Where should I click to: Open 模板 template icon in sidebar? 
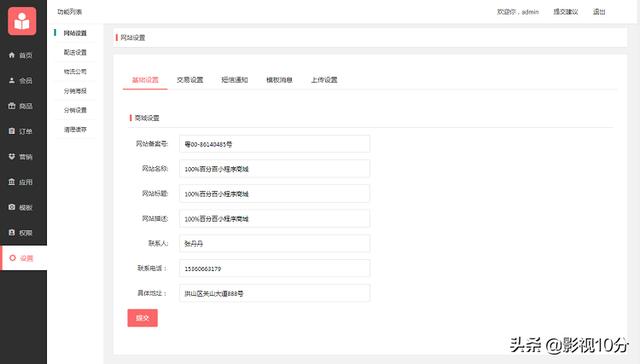[x=12, y=207]
